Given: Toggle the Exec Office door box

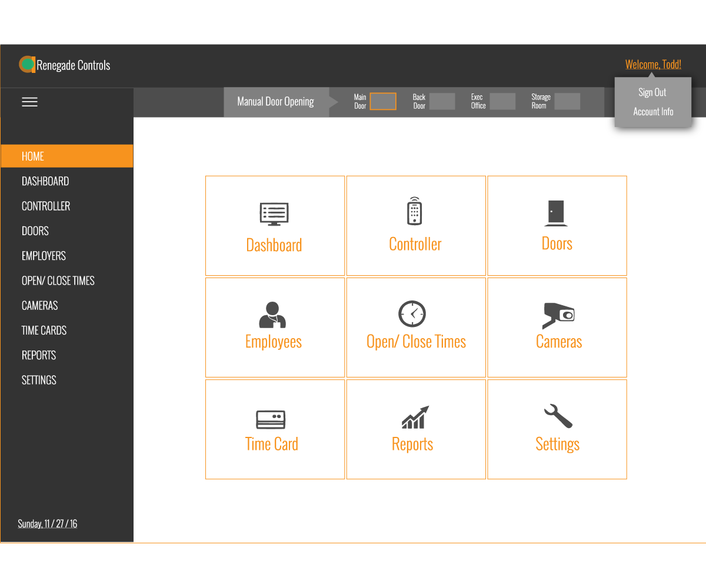Looking at the screenshot, I should click(x=502, y=102).
